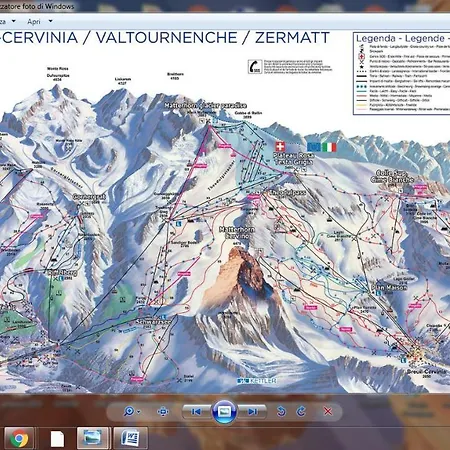This screenshot has width=450, height=450.
Task: Go to the next photo
Action: pos(252,412)
